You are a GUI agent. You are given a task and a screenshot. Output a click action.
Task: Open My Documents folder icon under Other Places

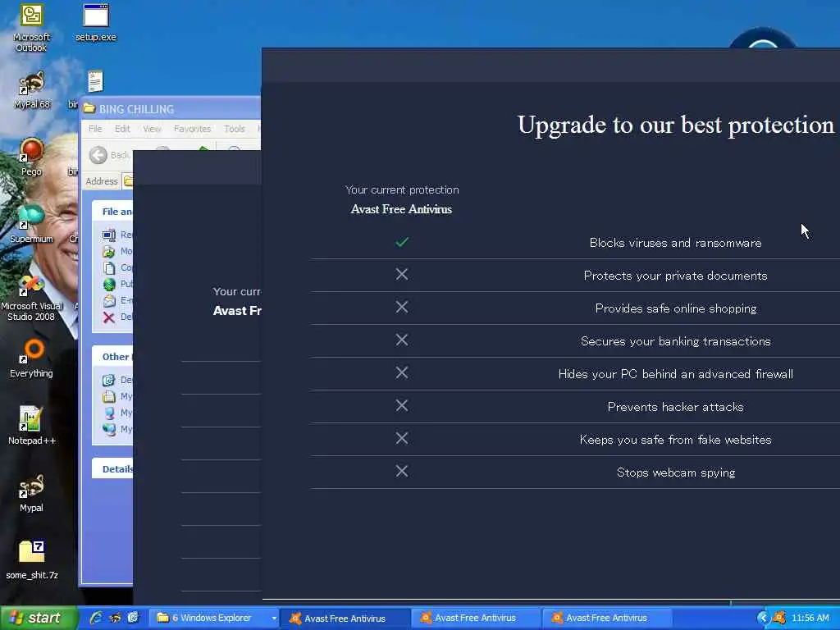109,396
